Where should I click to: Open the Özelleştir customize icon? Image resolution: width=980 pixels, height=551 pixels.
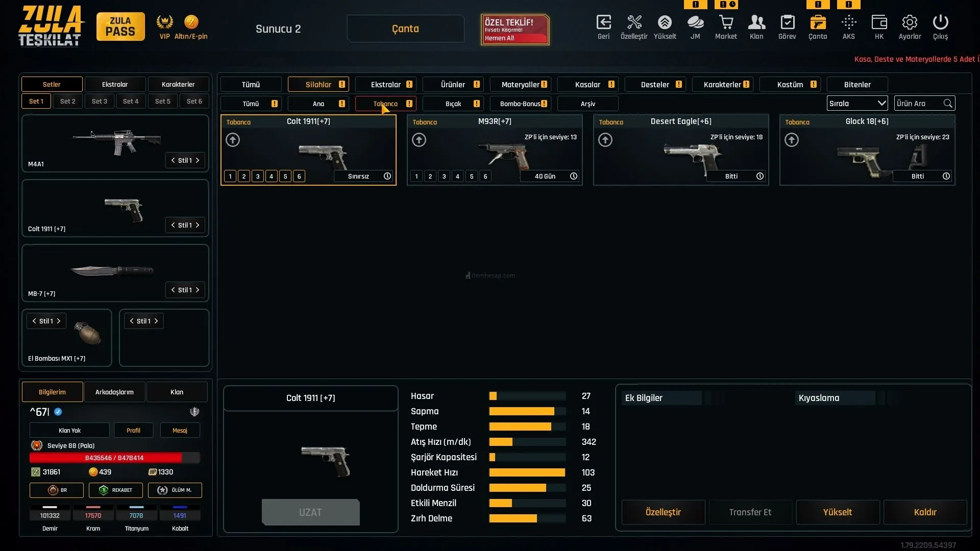634,23
